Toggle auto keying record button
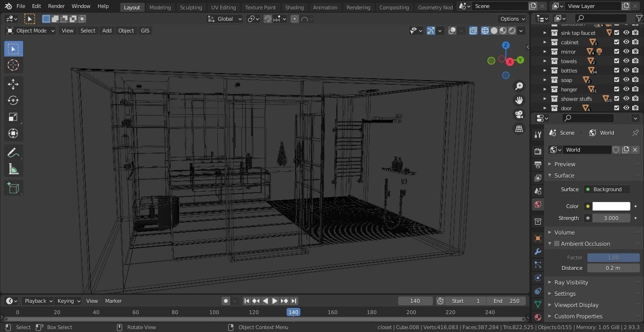Viewport: 644px width, 332px height. [226, 301]
